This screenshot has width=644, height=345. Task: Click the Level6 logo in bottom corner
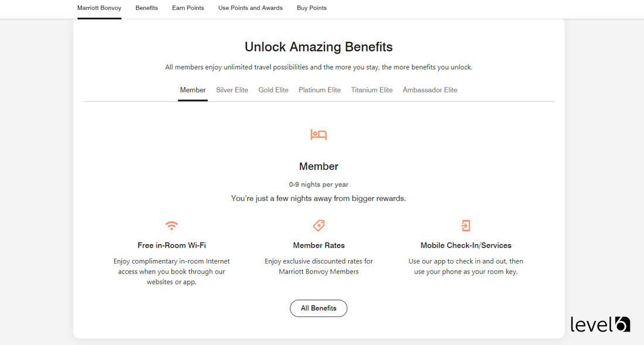(x=600, y=324)
